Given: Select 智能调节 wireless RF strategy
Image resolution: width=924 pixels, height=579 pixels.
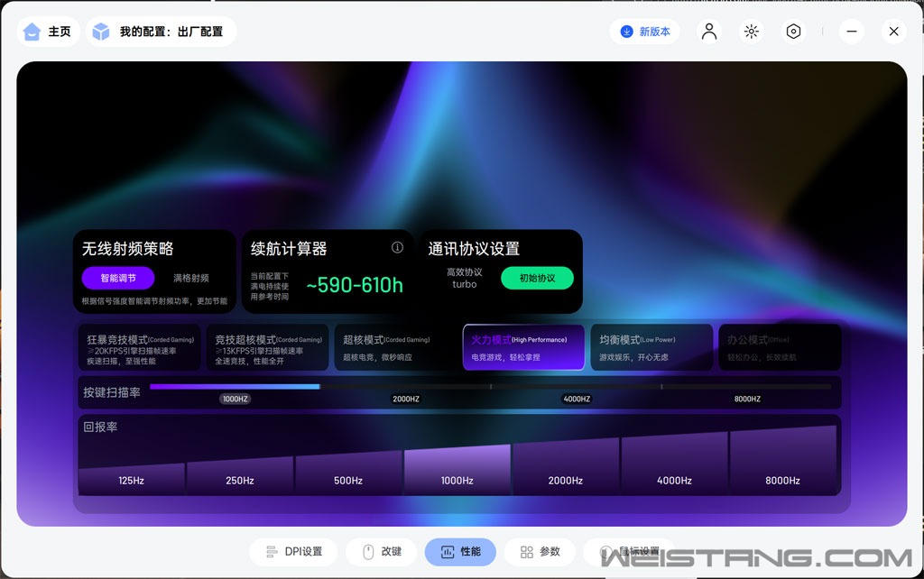Looking at the screenshot, I should click(118, 278).
